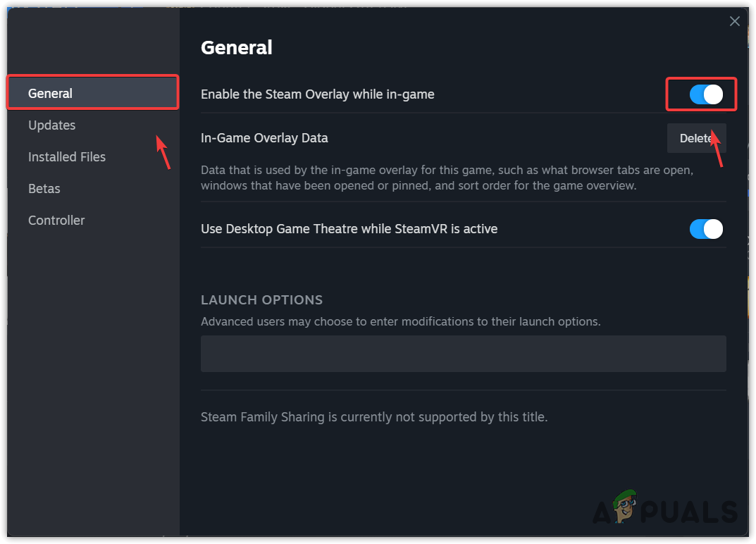Click the 'Advanced users may choose' description
The image size is (756, 544).
coord(400,321)
